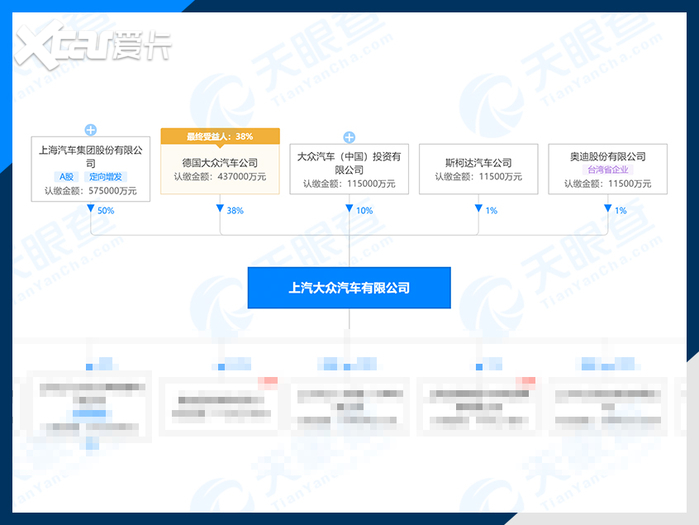Click 1% label under 斯柯达汽车公司
This screenshot has height=525, width=699.
pyautogui.click(x=491, y=210)
